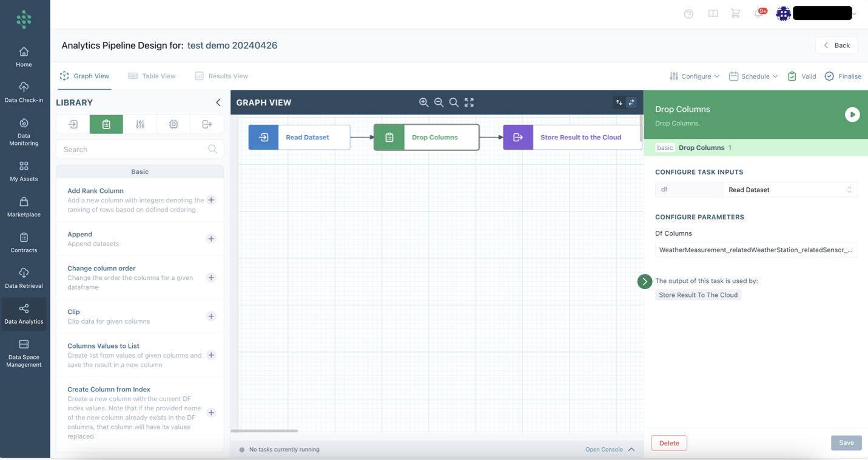Open the notifications bell icon
The height and width of the screenshot is (460, 868).
758,14
